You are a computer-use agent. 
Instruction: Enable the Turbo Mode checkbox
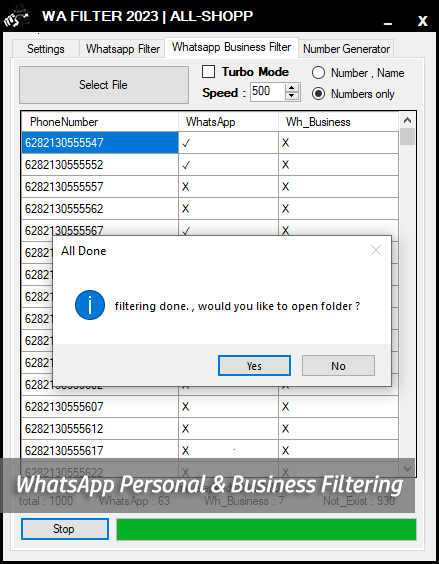coord(209,72)
